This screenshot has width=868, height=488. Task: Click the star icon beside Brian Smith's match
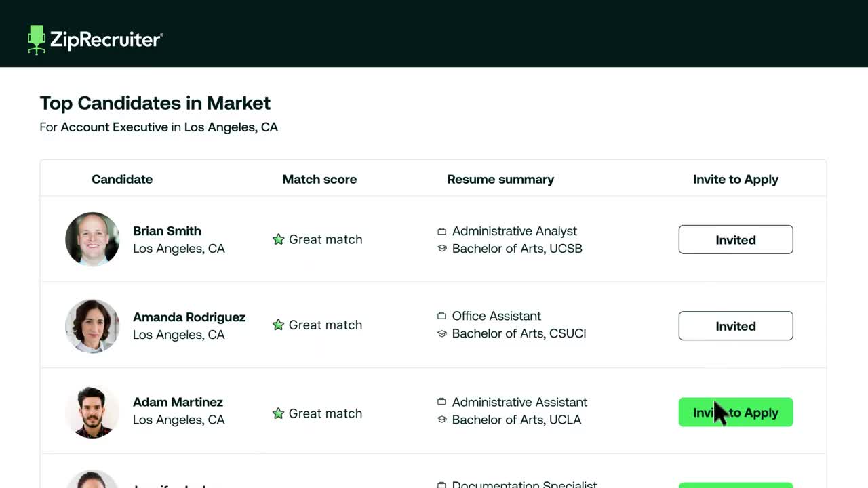(278, 239)
